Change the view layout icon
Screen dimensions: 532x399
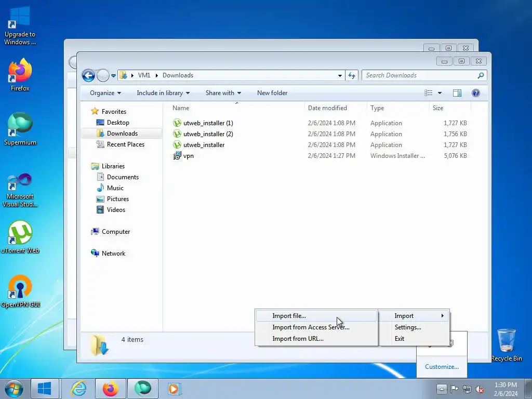[429, 93]
